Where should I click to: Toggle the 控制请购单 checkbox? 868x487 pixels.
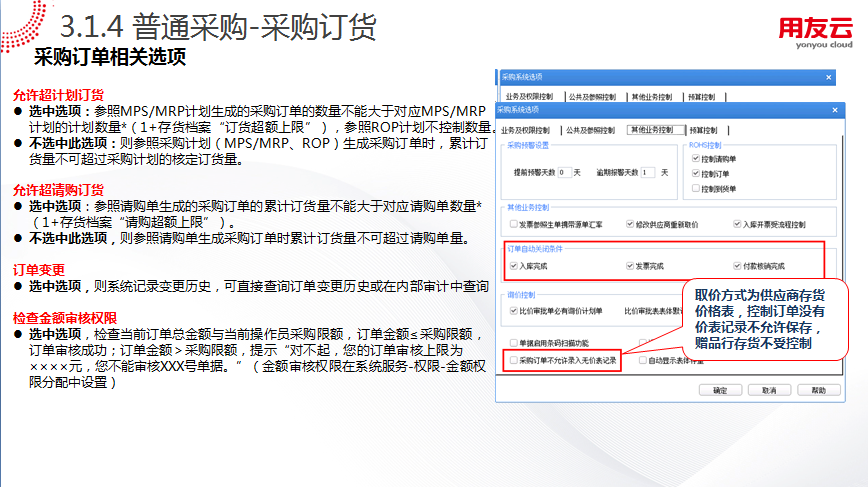695,159
